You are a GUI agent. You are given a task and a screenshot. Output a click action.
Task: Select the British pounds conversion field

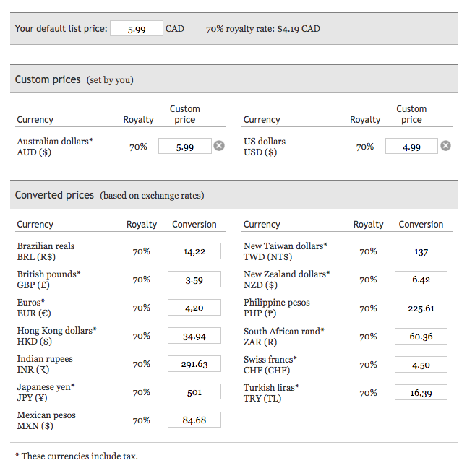pos(194,280)
